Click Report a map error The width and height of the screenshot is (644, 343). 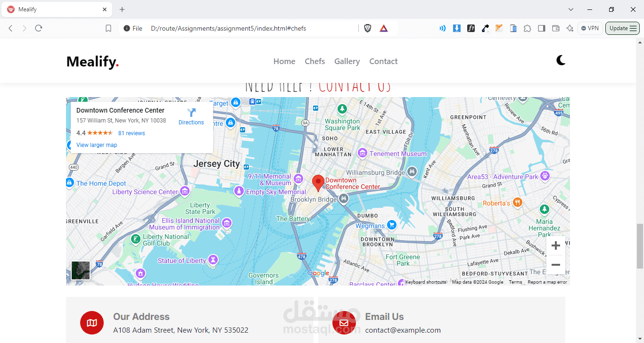547,282
